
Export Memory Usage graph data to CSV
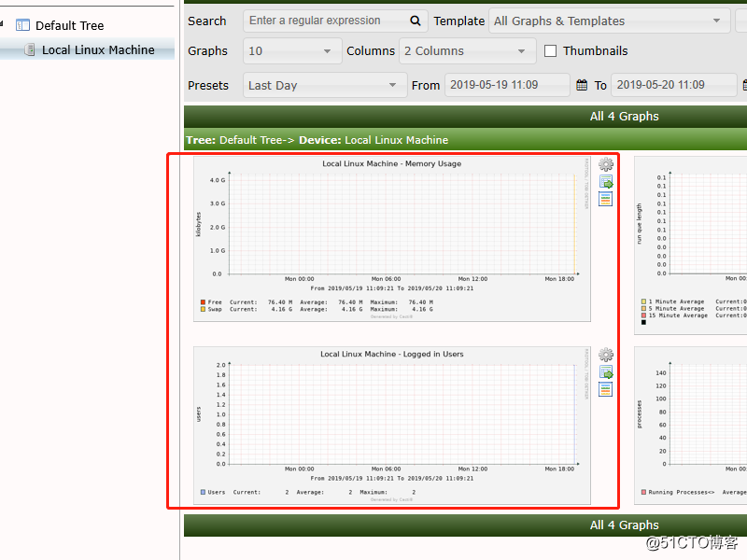(605, 181)
